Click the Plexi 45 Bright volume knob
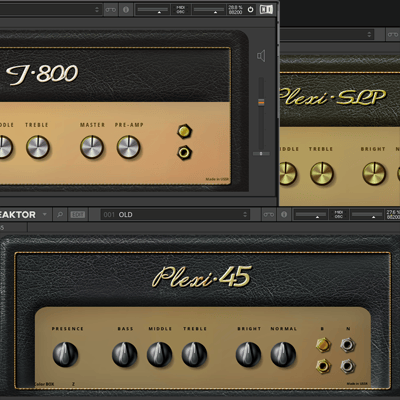 click(248, 354)
